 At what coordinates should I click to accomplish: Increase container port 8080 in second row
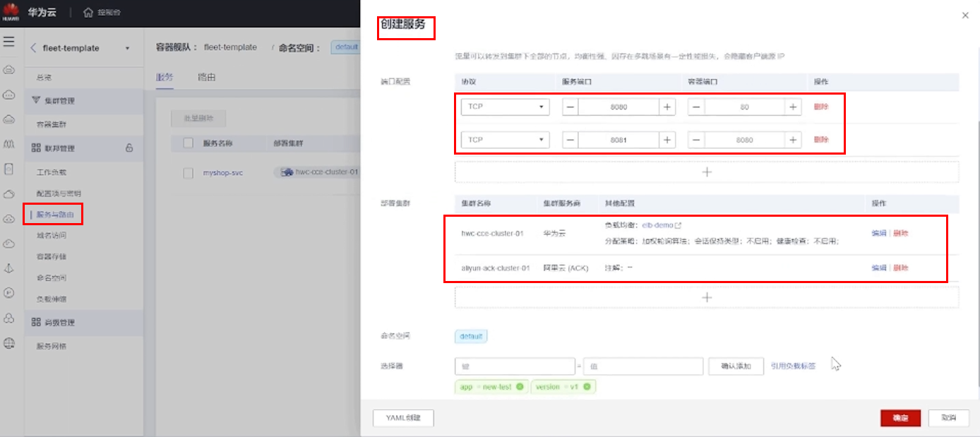coord(793,140)
